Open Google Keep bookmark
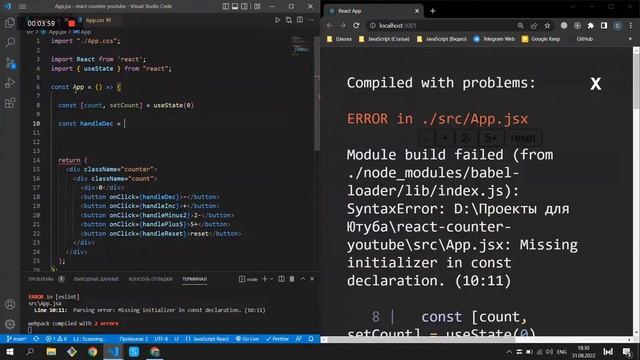 click(x=541, y=39)
